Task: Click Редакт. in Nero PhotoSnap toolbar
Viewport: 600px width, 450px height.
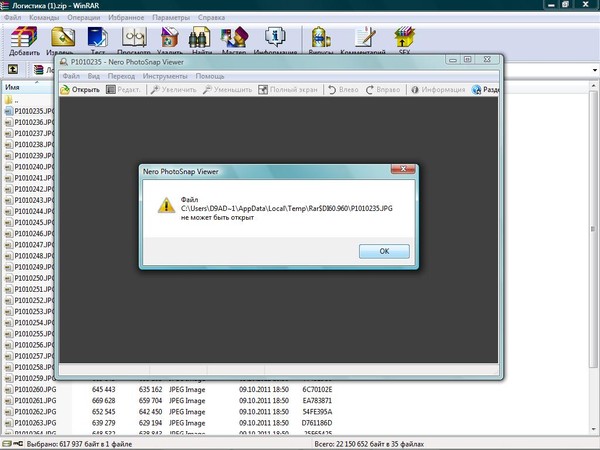Action: click(123, 90)
